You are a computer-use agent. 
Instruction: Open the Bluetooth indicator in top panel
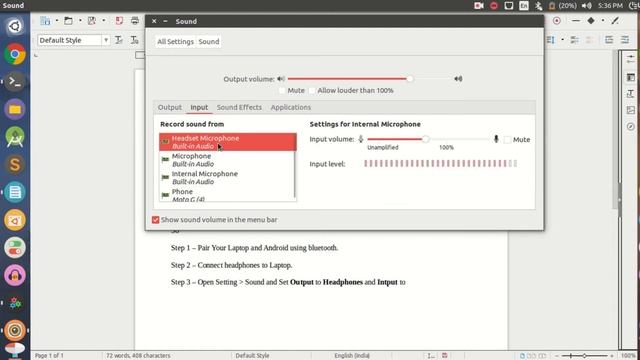pos(539,6)
